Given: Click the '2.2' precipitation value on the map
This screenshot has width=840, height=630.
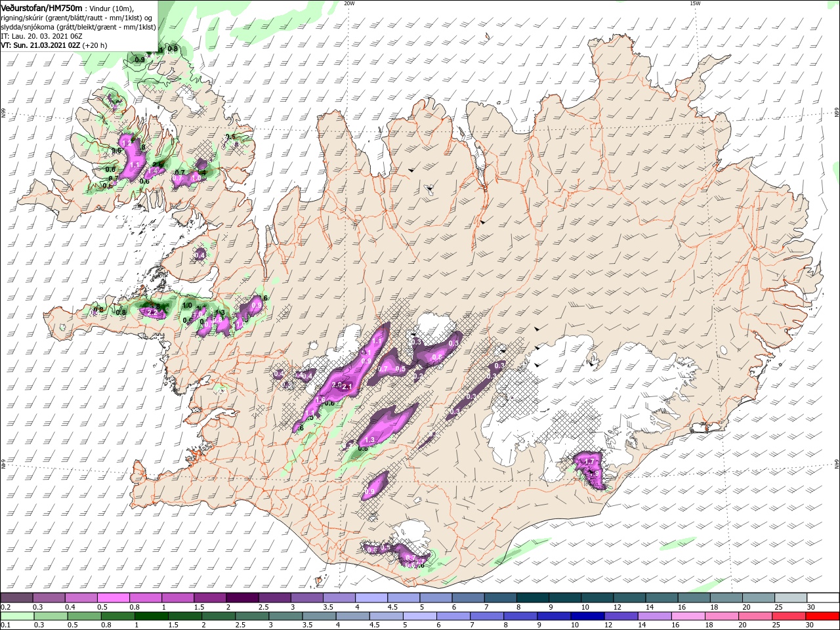Looking at the screenshot, I should pyautogui.click(x=153, y=313).
